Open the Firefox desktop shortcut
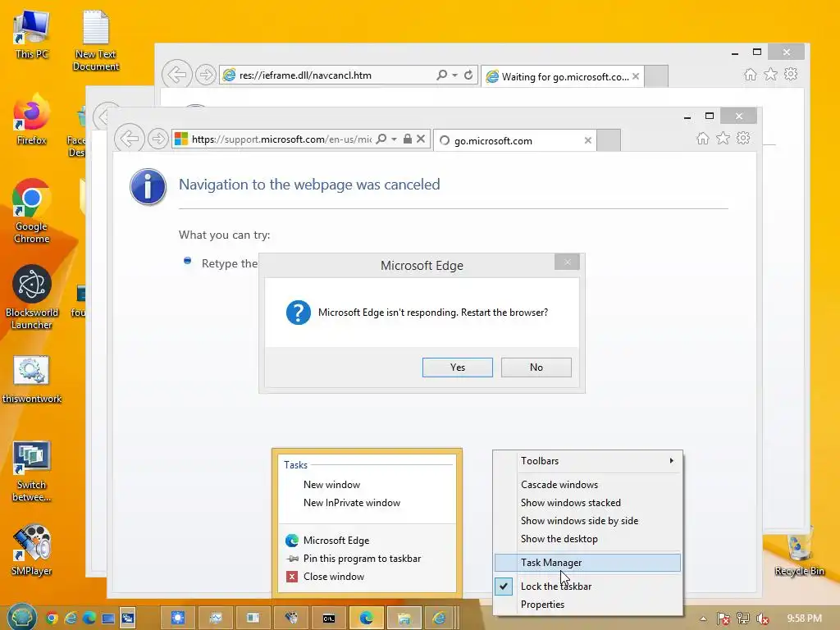 click(32, 120)
